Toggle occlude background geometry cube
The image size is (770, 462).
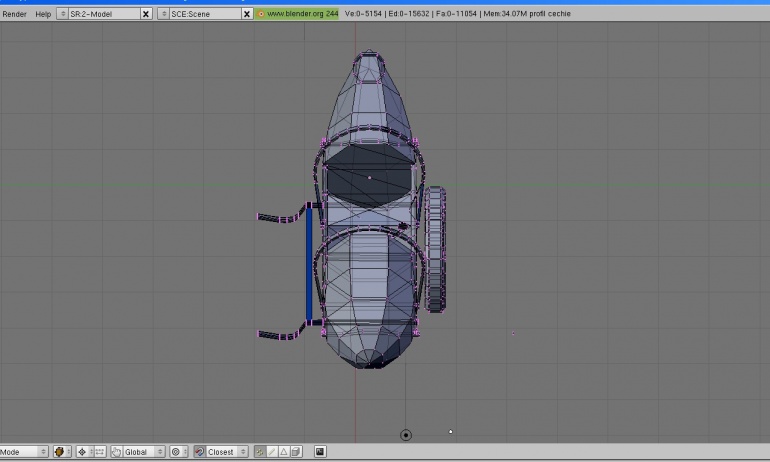(296, 452)
